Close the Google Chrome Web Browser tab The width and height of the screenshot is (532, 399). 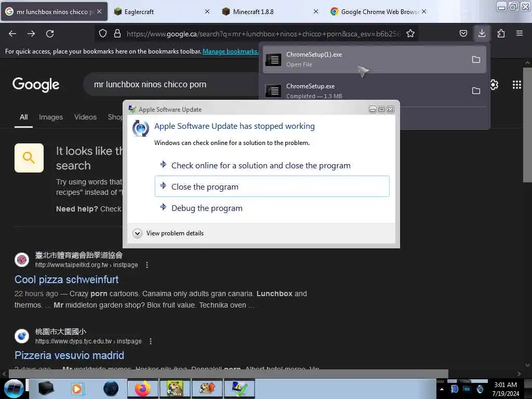click(x=424, y=11)
